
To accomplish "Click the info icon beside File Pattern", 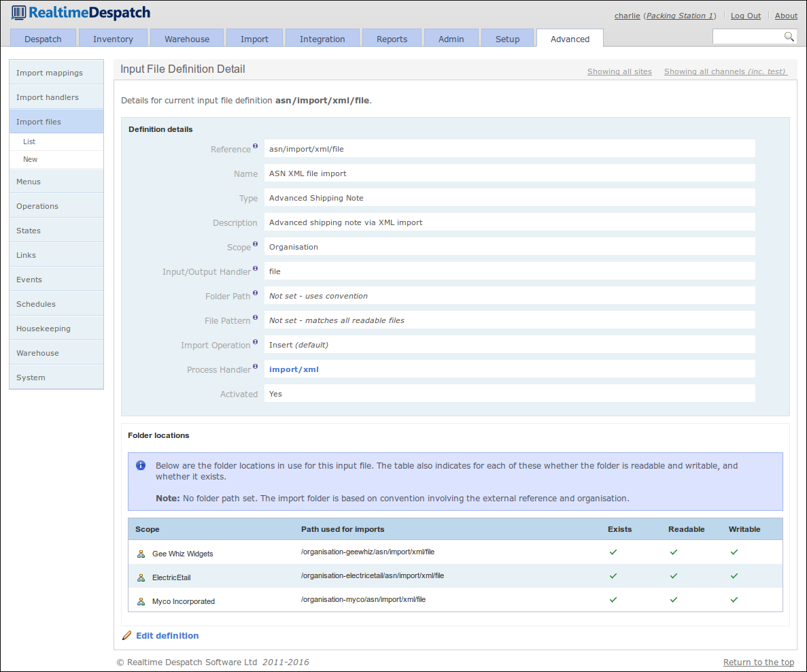I will (255, 317).
